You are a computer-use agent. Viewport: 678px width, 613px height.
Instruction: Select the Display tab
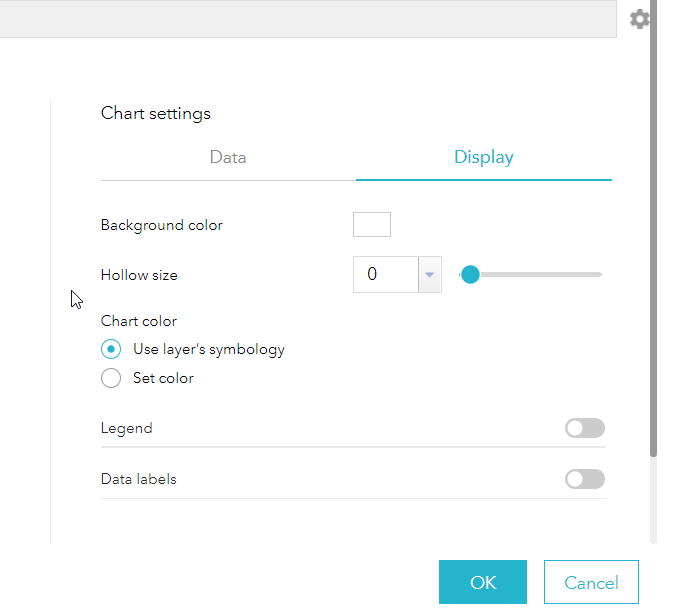click(483, 157)
